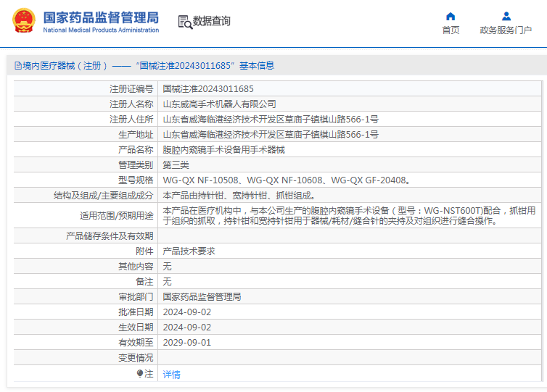Click the 批准日期 label

(x=136, y=312)
